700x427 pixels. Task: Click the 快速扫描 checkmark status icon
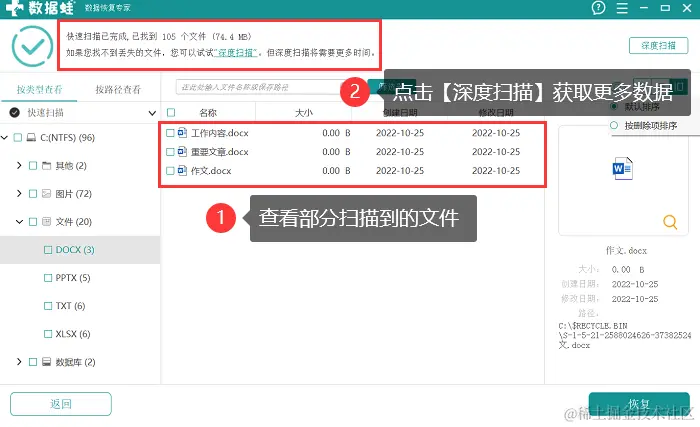tap(15, 113)
